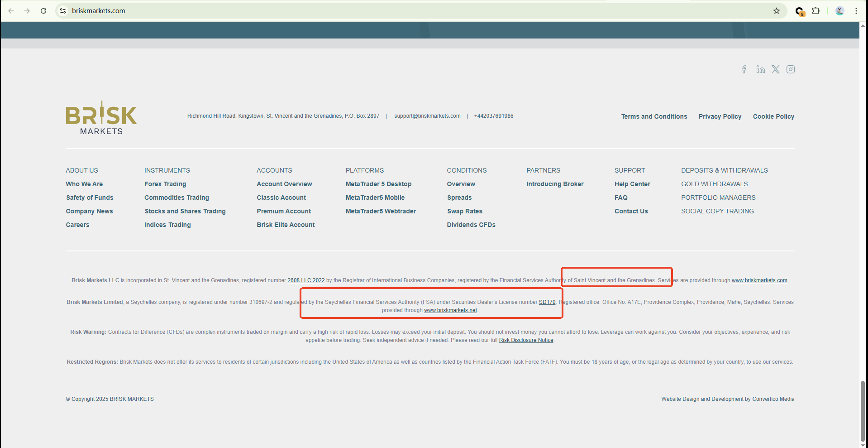View site information icon in address bar
868x448 pixels.
[x=63, y=11]
